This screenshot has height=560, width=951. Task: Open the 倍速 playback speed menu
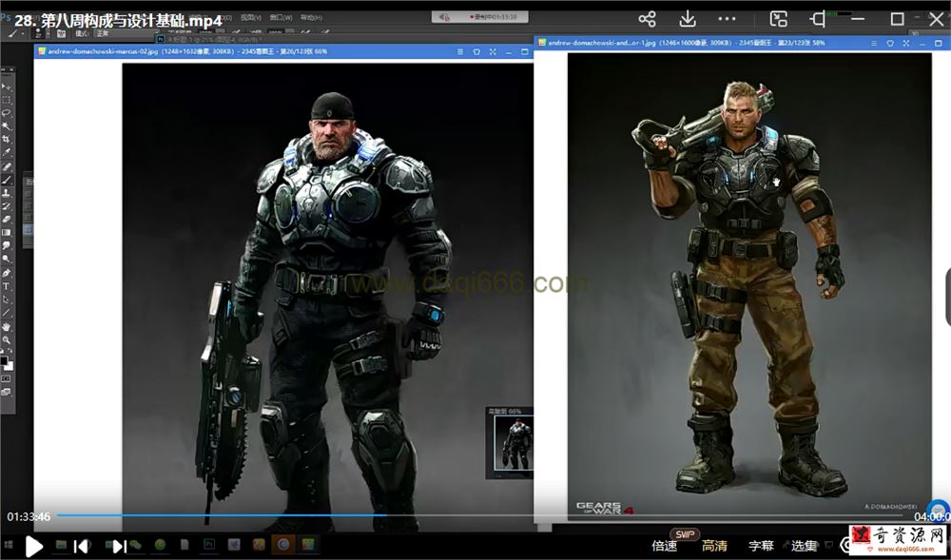click(x=665, y=546)
